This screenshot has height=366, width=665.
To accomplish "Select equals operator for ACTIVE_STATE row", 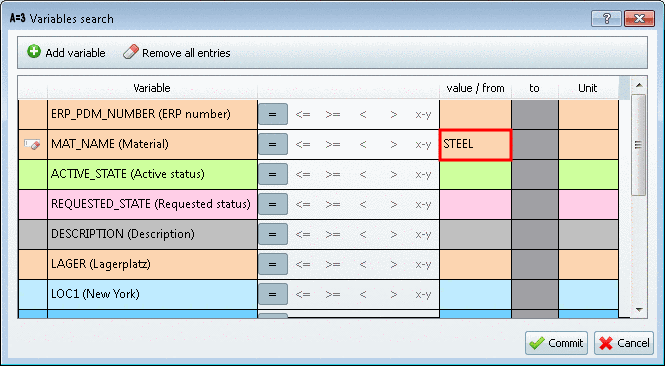I will [x=273, y=174].
